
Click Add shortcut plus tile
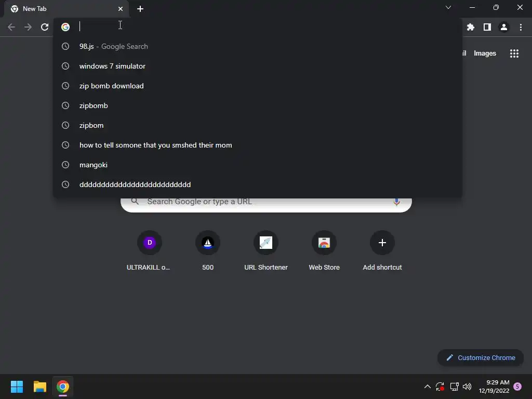pos(382,250)
